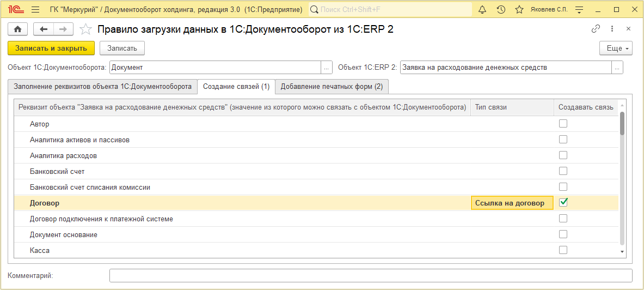Screen dimensions: 644x290
Task: Close the rule form tab
Action: tap(628, 29)
